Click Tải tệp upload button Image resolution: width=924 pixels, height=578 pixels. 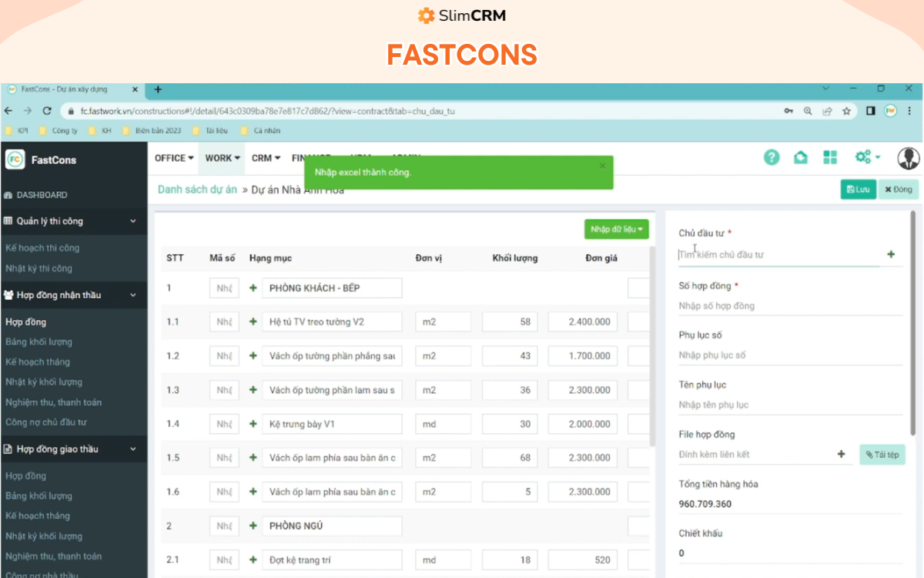(x=882, y=455)
